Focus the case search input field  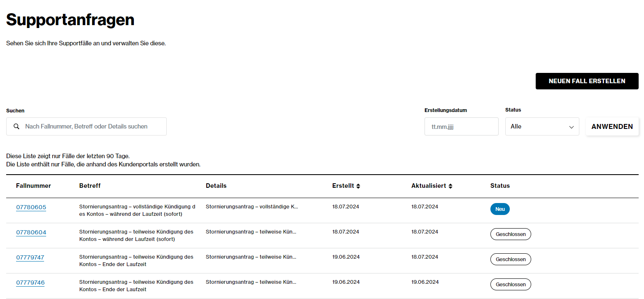pos(86,126)
